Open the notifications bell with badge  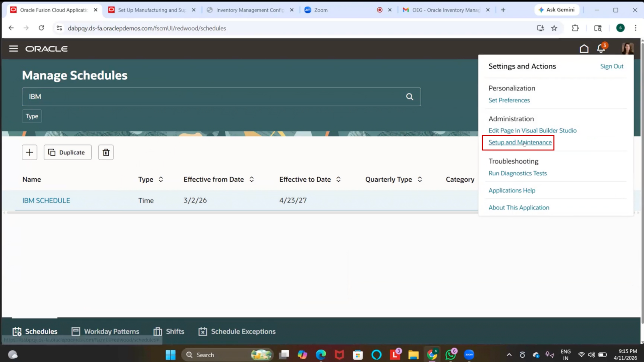601,49
